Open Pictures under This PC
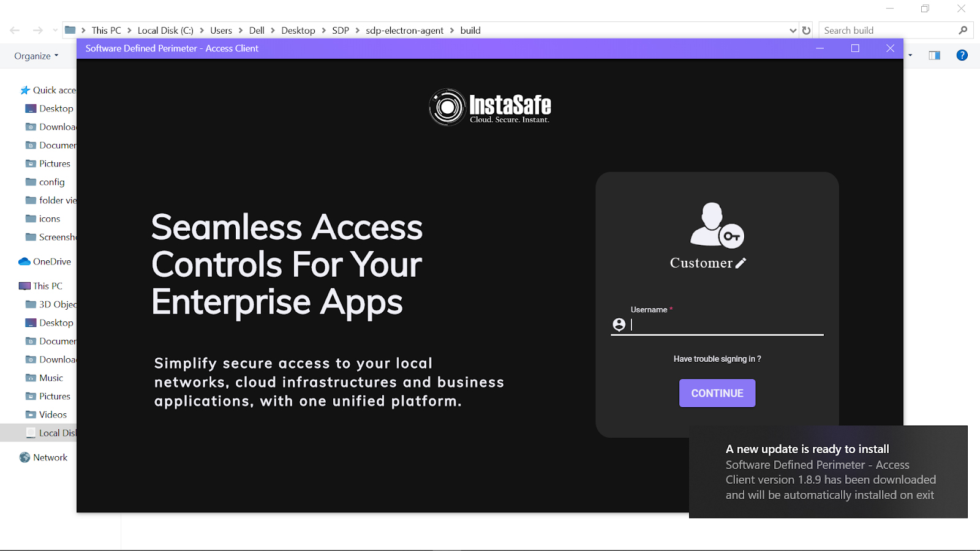 48,396
